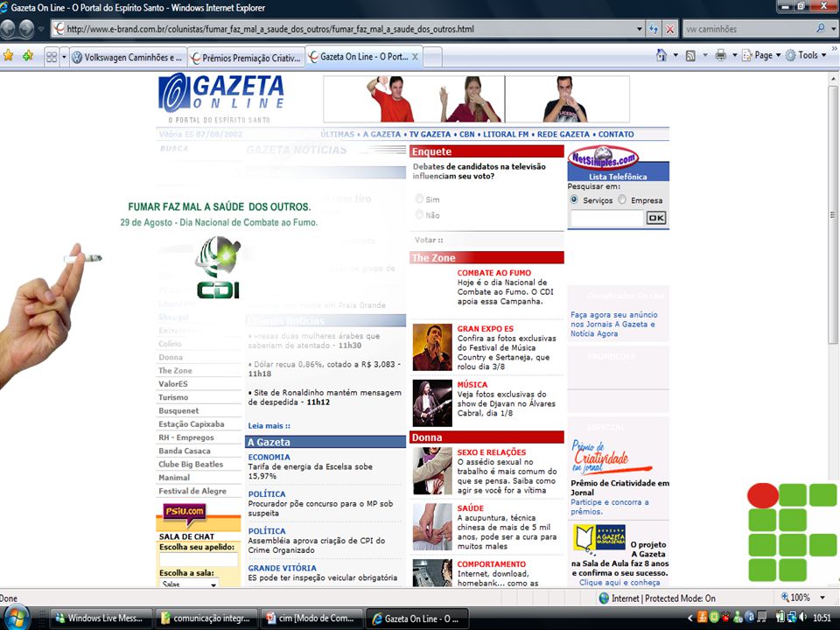Open comunicação integr taskbar button
The image size is (840, 630).
pos(206,618)
